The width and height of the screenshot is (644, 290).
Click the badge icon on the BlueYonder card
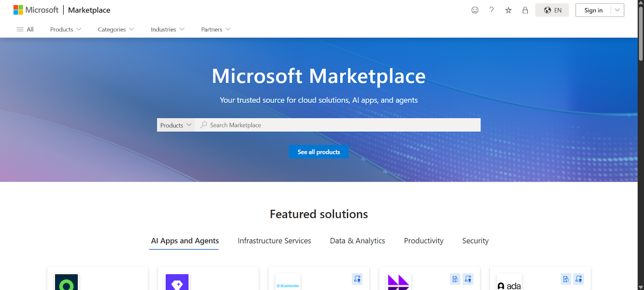pyautogui.click(x=357, y=279)
